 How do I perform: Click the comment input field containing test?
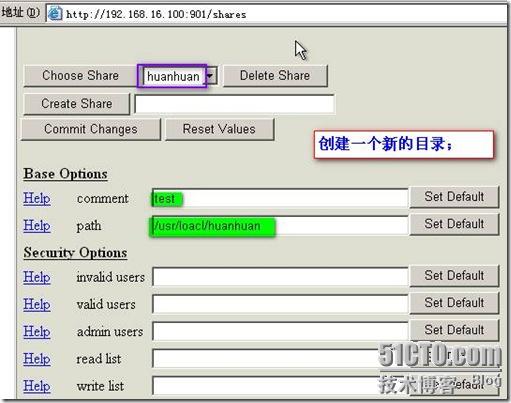(280, 199)
